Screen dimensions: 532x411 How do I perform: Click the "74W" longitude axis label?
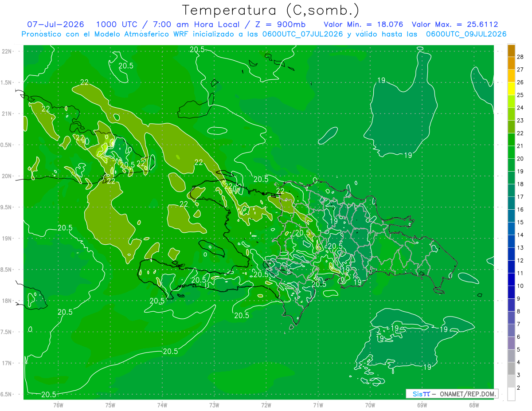162,405
